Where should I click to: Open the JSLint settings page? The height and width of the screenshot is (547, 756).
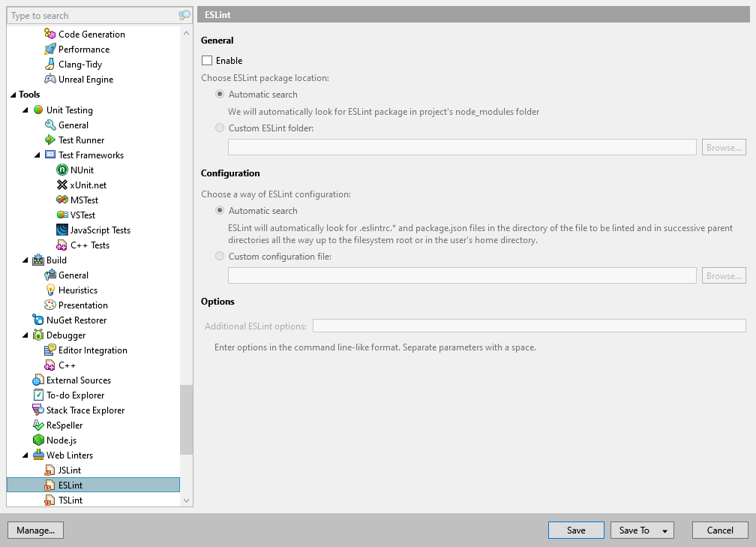click(70, 470)
